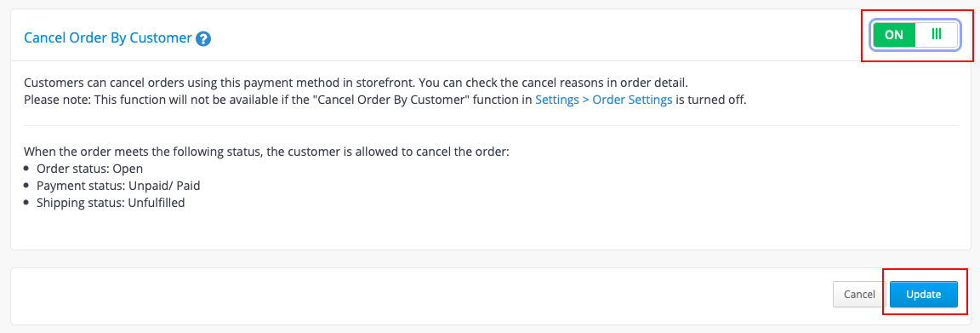Click the horizontal divider line above the conditions
Viewport: 980px width, 333px height.
pyautogui.click(x=491, y=126)
